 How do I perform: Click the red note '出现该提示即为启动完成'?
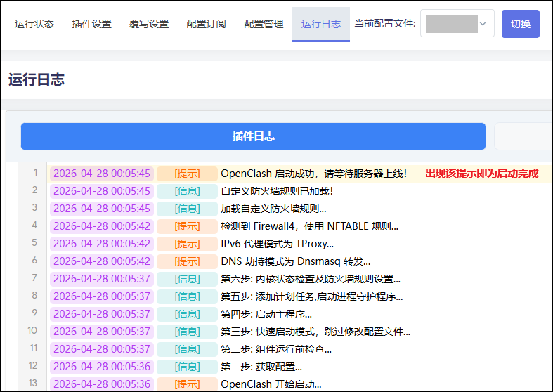482,174
